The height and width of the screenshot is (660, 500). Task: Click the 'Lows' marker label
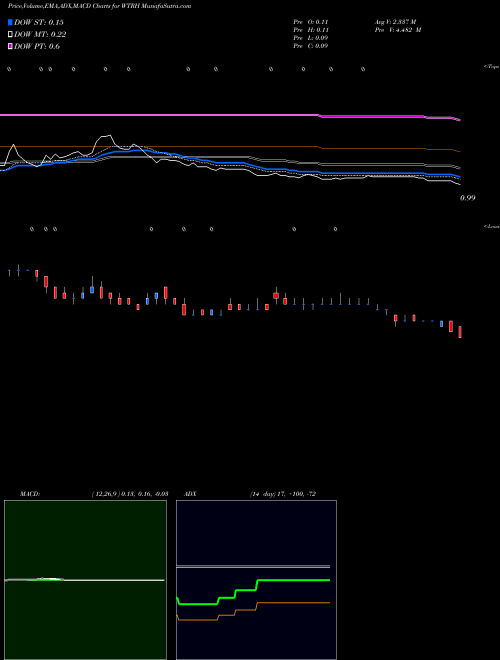(492, 226)
